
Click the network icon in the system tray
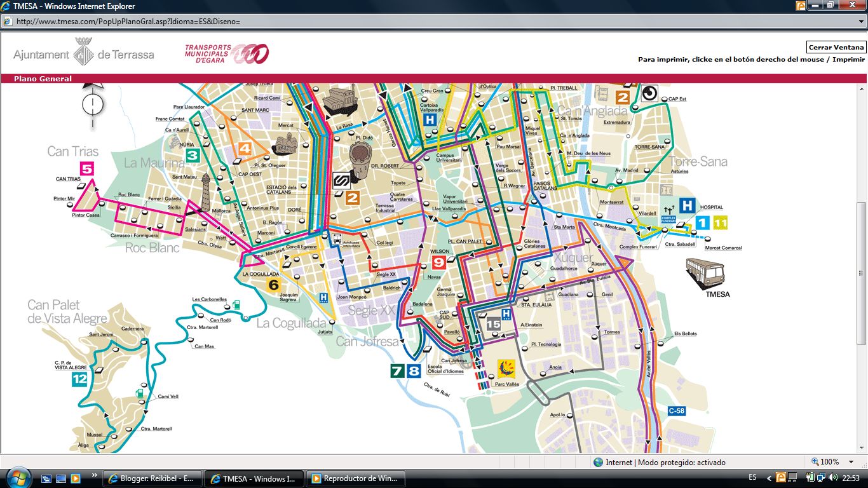[822, 477]
